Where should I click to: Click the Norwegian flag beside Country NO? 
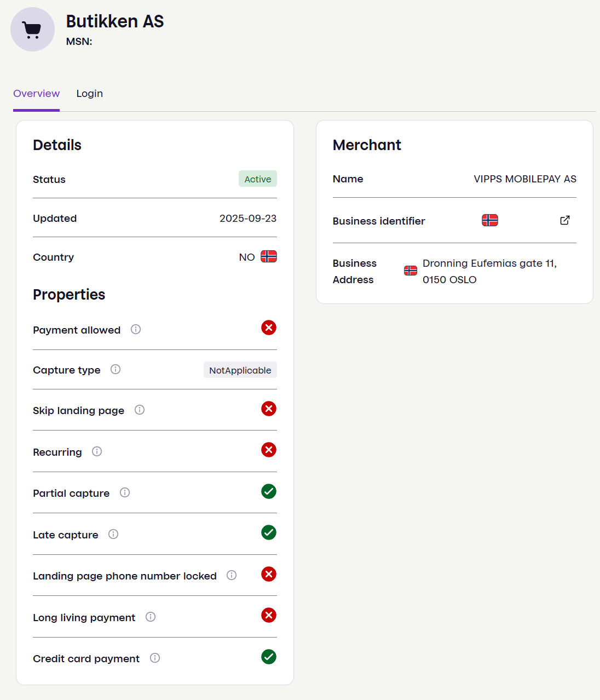click(x=268, y=256)
